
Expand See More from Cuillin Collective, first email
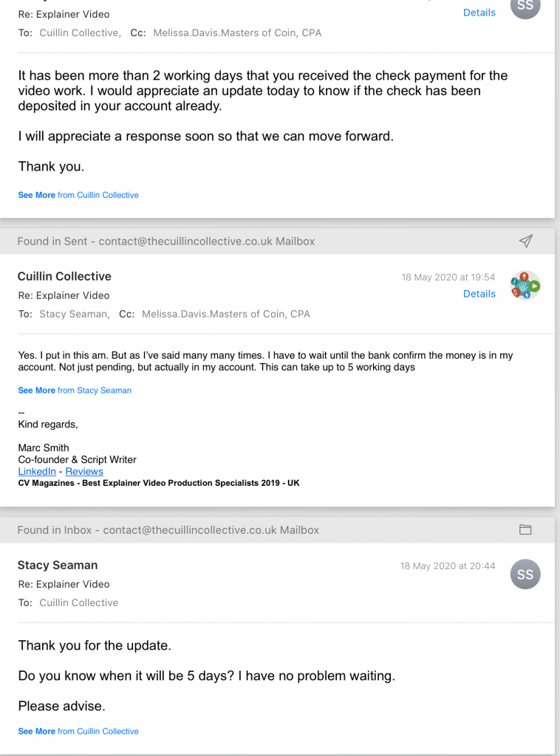tap(78, 195)
